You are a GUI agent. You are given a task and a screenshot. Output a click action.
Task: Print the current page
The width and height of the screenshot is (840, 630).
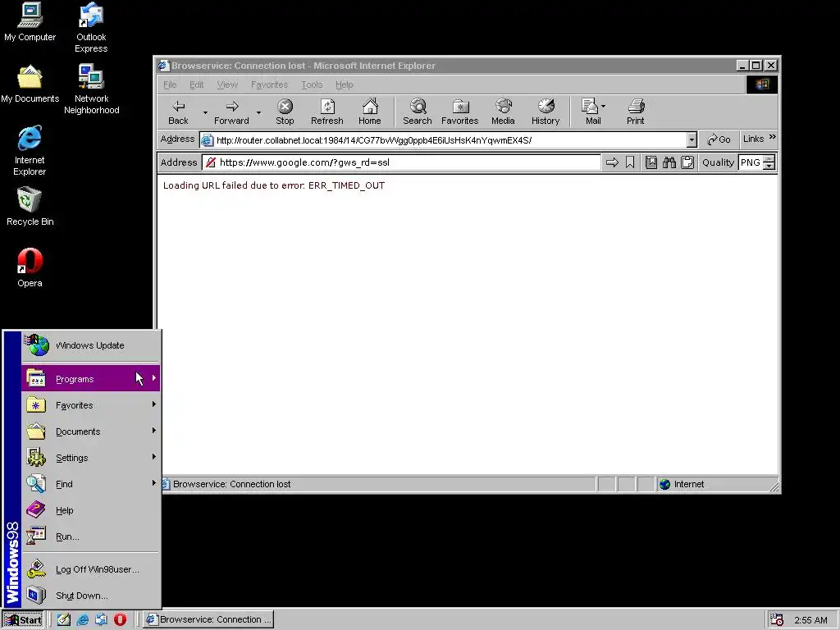(636, 112)
